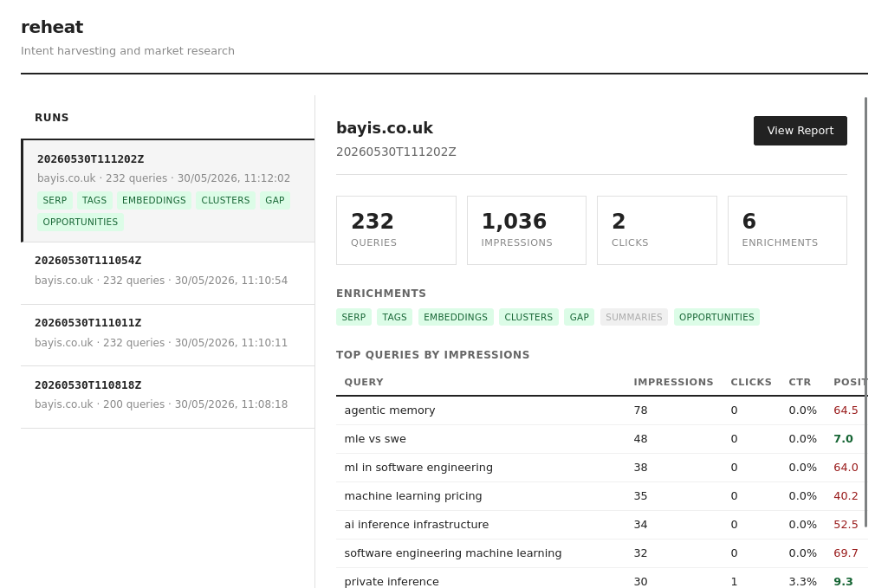Click the green position value 7.0
The height and width of the screenshot is (588, 875).
pyautogui.click(x=843, y=439)
